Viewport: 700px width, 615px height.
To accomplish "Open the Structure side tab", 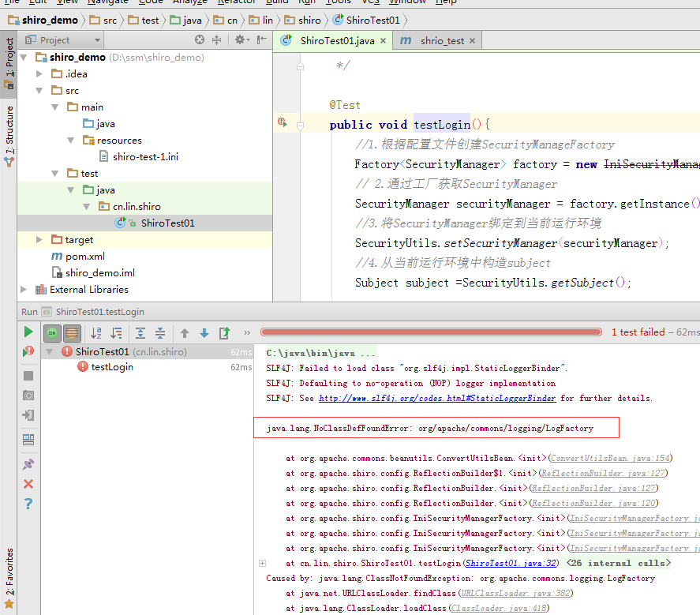I will tap(9, 137).
